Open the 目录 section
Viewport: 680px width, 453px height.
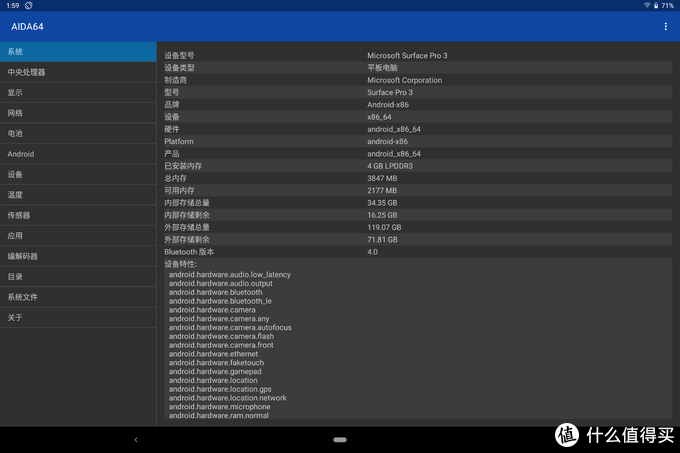coord(78,276)
